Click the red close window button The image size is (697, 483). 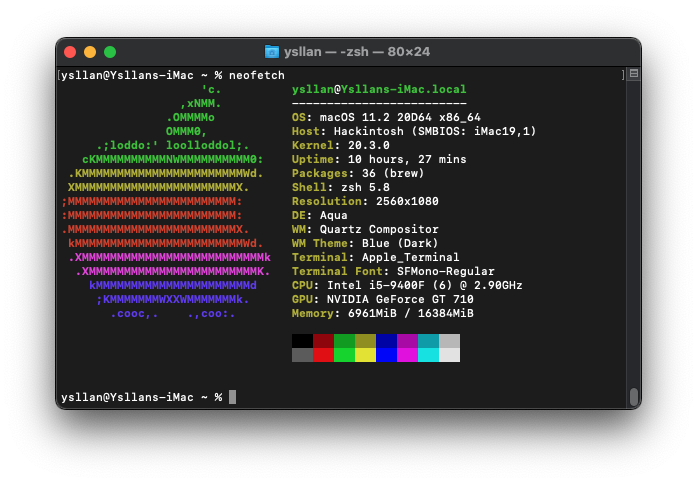(70, 52)
